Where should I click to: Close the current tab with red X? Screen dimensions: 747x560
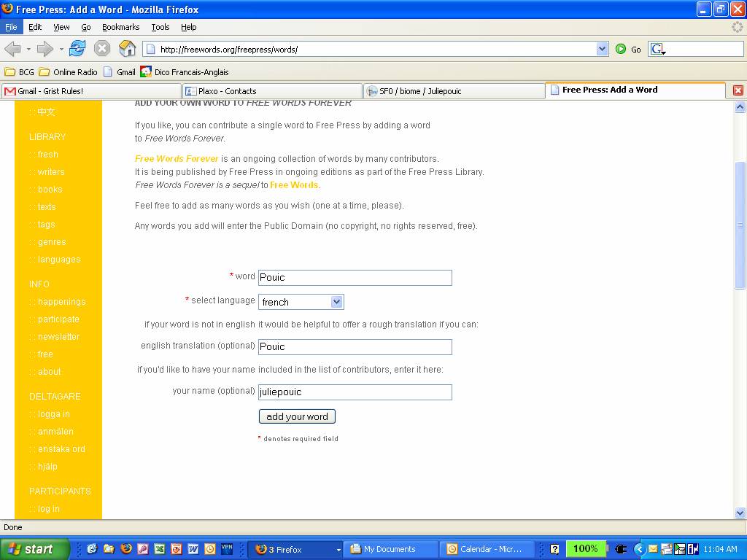click(738, 90)
